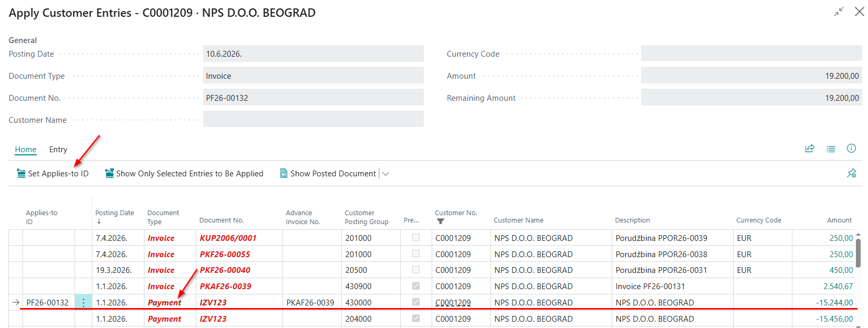Click the Posting Date field 10.6.2026.
Viewport: 868px width, 328px height.
[x=313, y=54]
